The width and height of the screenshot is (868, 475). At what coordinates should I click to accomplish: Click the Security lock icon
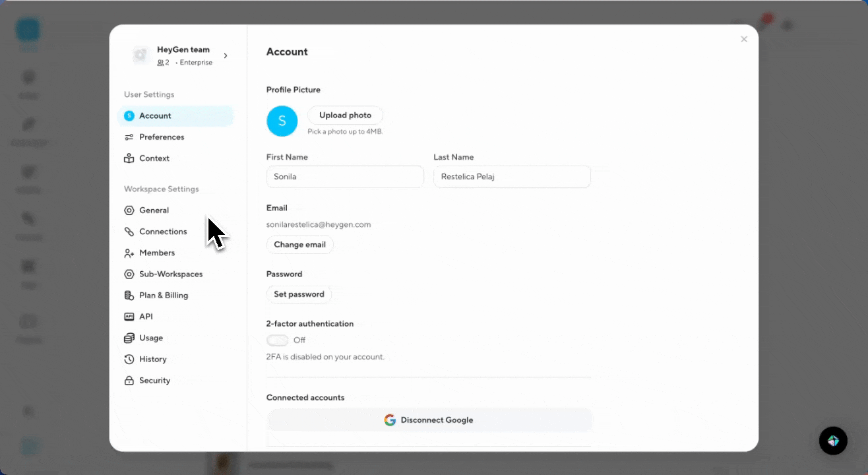[x=129, y=381]
